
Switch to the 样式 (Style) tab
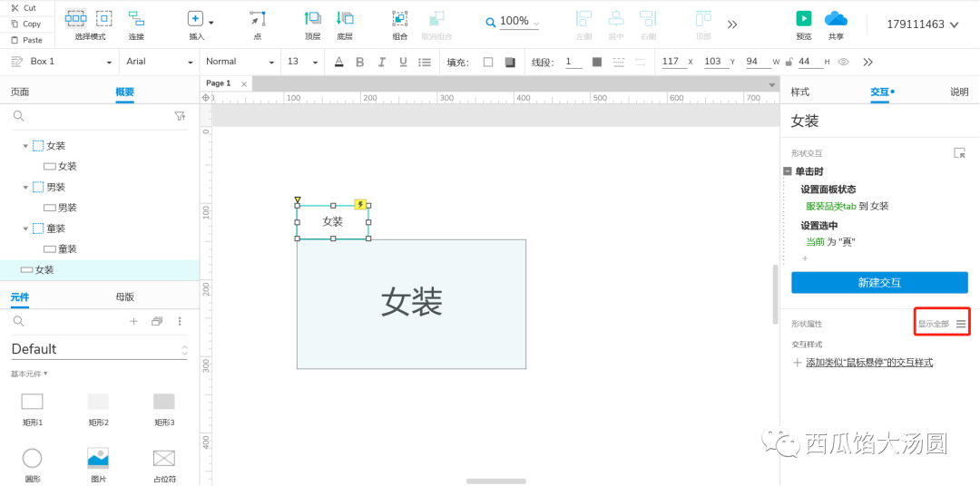pyautogui.click(x=800, y=92)
